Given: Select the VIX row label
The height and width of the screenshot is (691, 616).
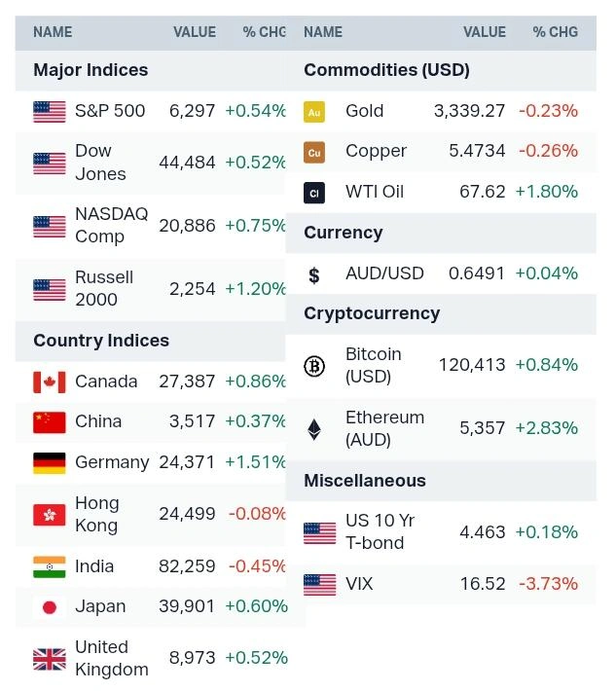Looking at the screenshot, I should point(359,584).
